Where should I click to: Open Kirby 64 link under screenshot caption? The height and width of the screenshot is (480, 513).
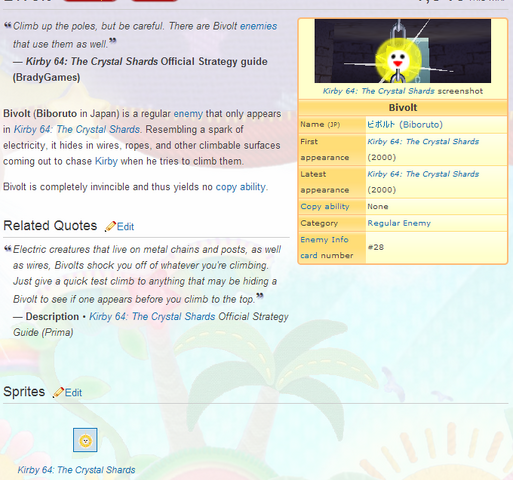click(x=378, y=91)
